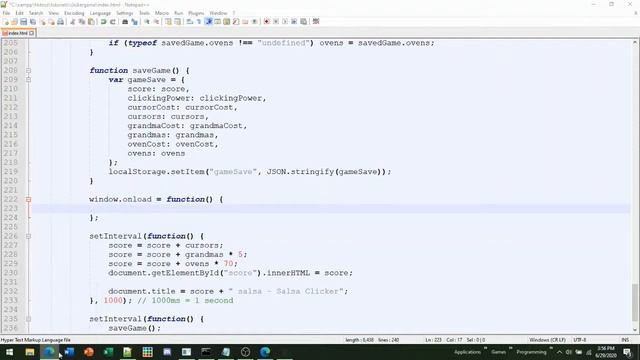Open the Language menu
The image size is (640, 360).
(x=100, y=13)
